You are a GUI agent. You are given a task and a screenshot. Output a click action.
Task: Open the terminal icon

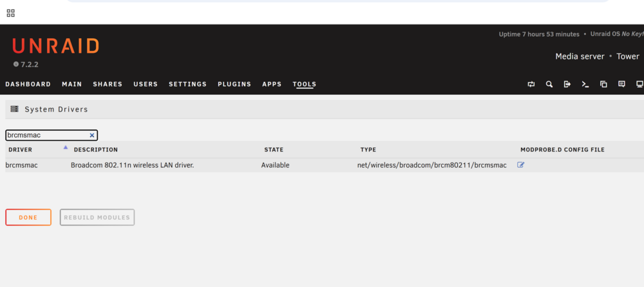[585, 84]
